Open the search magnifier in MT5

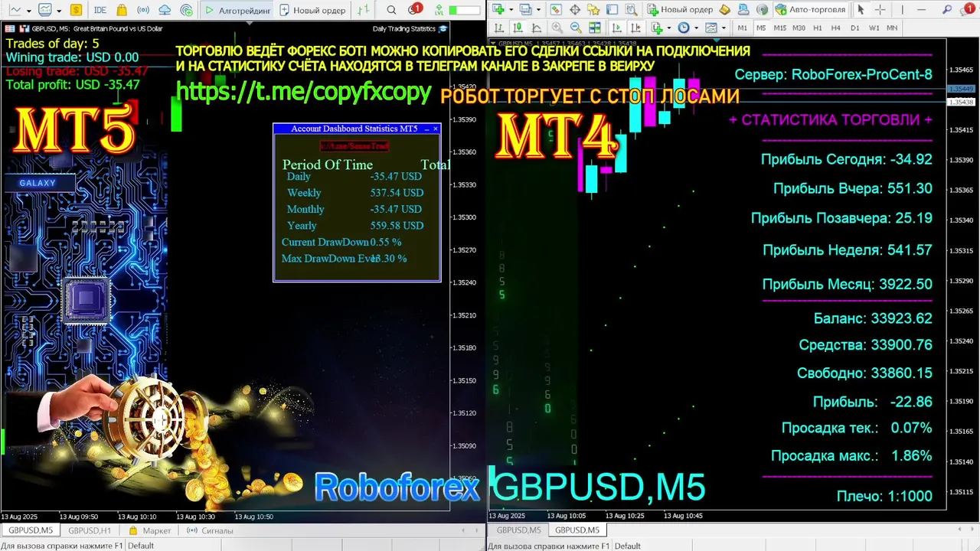coord(391,10)
